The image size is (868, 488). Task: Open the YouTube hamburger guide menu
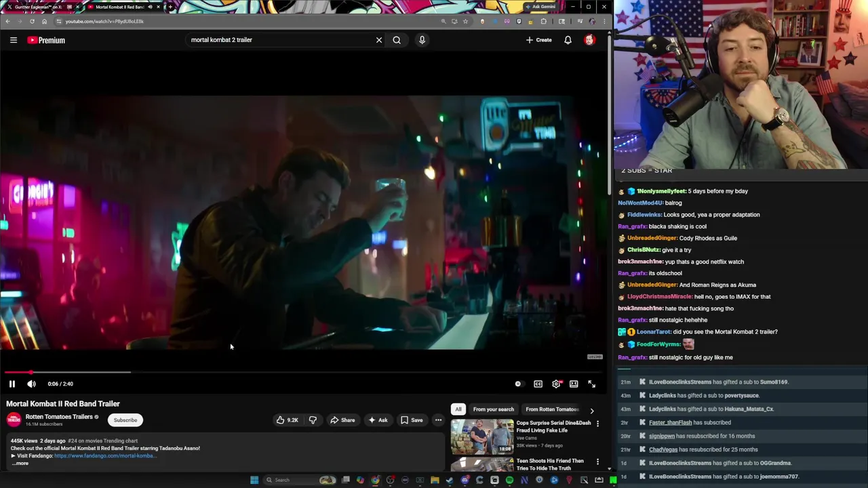[14, 40]
